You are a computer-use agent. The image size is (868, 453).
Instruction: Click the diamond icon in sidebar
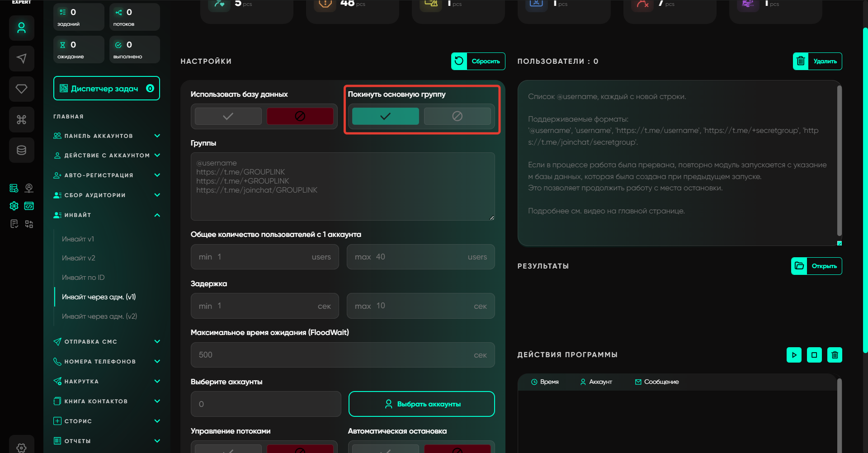click(21, 89)
